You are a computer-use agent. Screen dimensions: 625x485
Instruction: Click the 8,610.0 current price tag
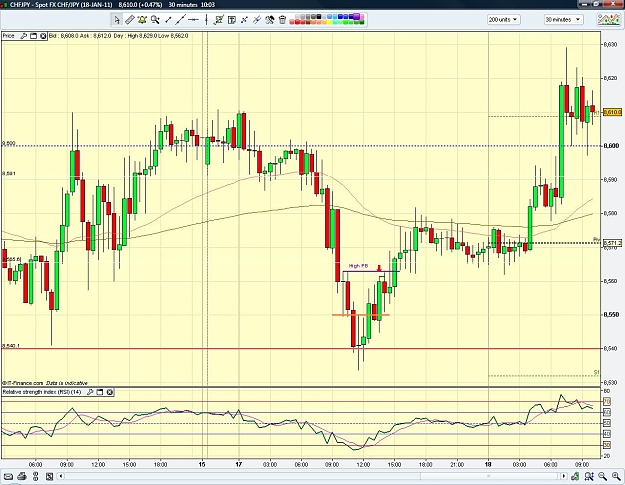point(612,112)
